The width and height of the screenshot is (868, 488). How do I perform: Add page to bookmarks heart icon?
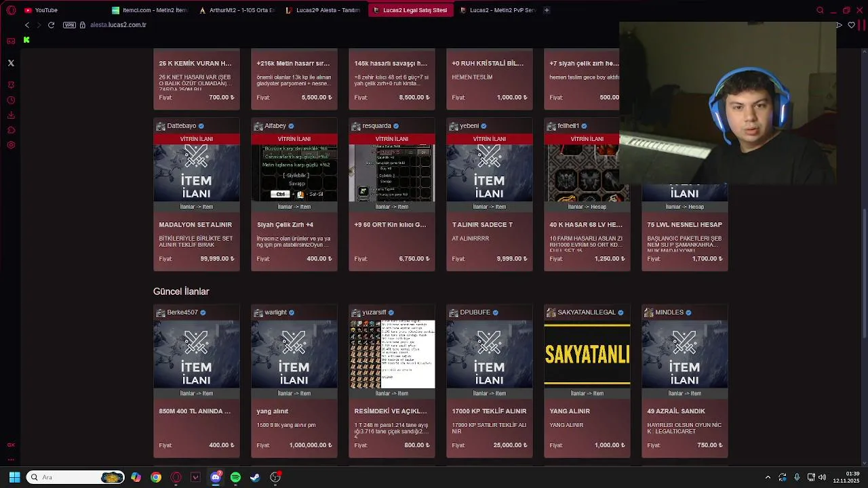(x=852, y=25)
